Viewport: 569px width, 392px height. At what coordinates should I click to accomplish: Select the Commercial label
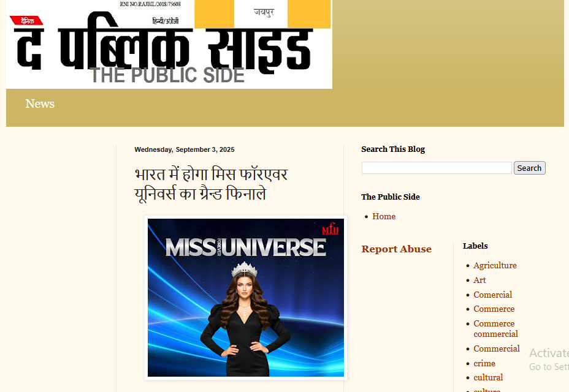(497, 349)
